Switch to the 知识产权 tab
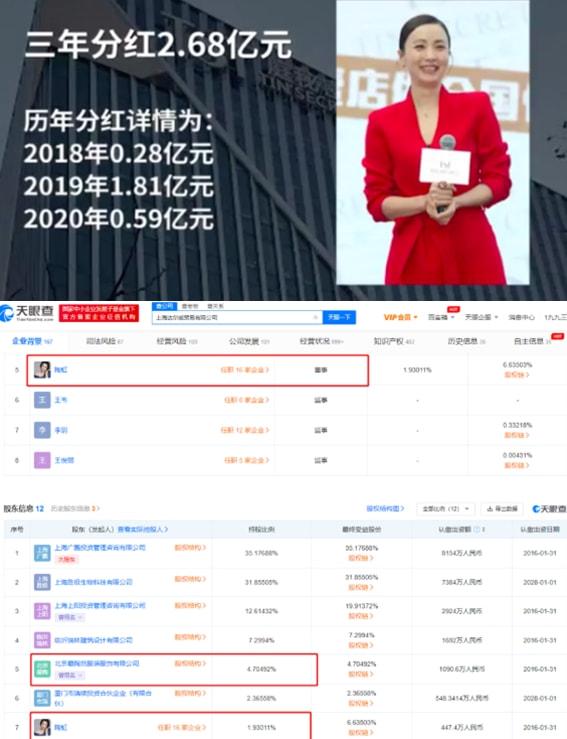Image resolution: width=567 pixels, height=739 pixels. pyautogui.click(x=394, y=341)
